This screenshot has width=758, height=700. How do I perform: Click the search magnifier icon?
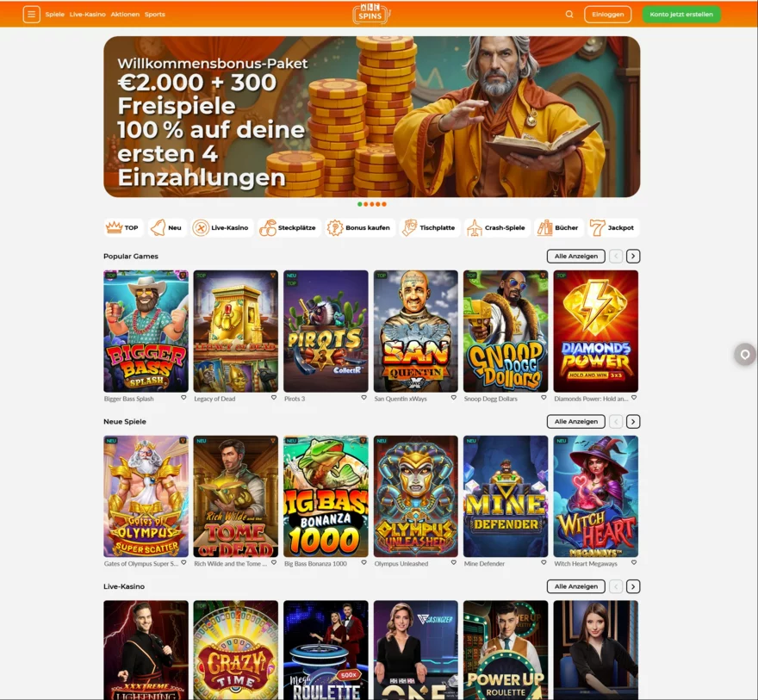[569, 15]
